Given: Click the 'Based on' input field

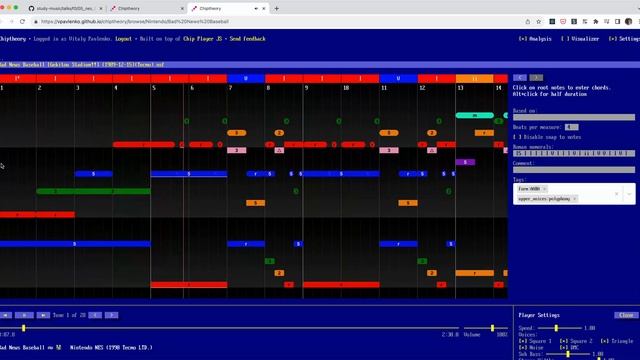Looking at the screenshot, I should pos(574,117).
